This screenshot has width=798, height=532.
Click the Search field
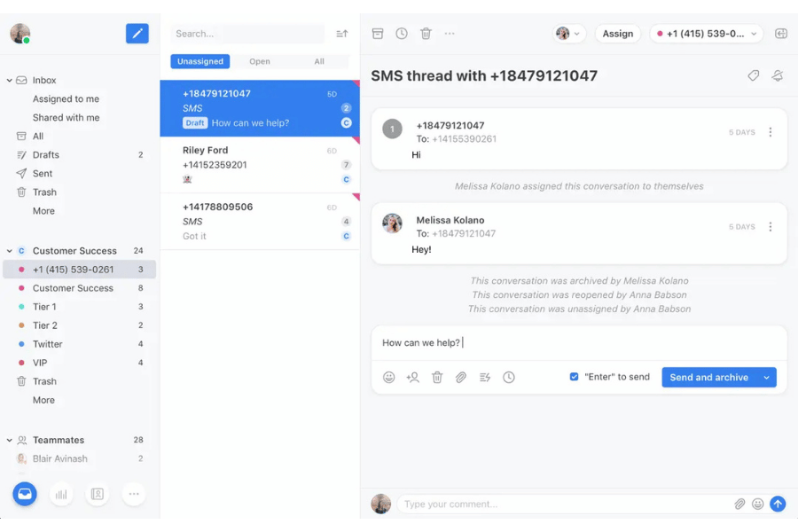247,34
